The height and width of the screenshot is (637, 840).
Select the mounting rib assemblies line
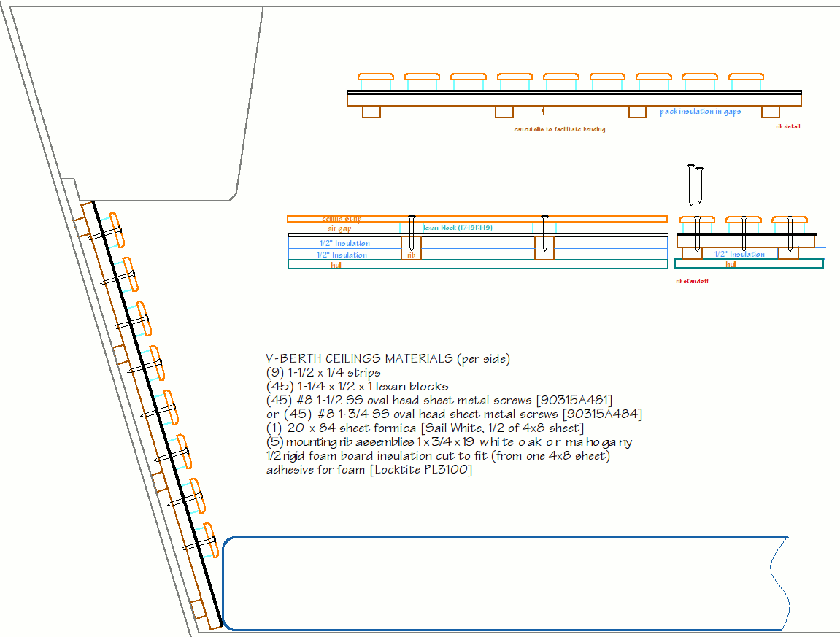[x=450, y=442]
